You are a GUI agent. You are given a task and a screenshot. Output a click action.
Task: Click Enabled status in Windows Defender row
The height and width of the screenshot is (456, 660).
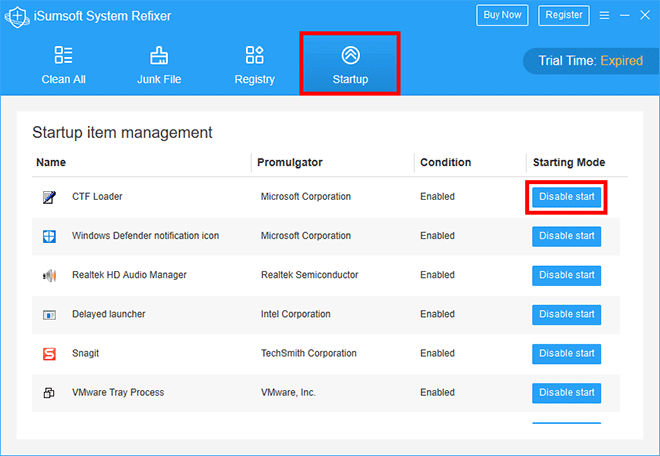click(x=437, y=236)
